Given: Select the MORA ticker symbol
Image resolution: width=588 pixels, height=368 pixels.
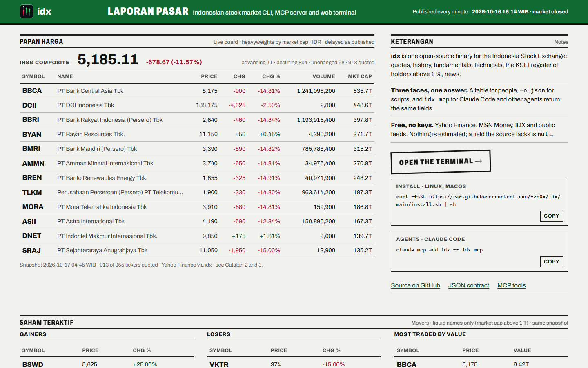Looking at the screenshot, I should (33, 207).
